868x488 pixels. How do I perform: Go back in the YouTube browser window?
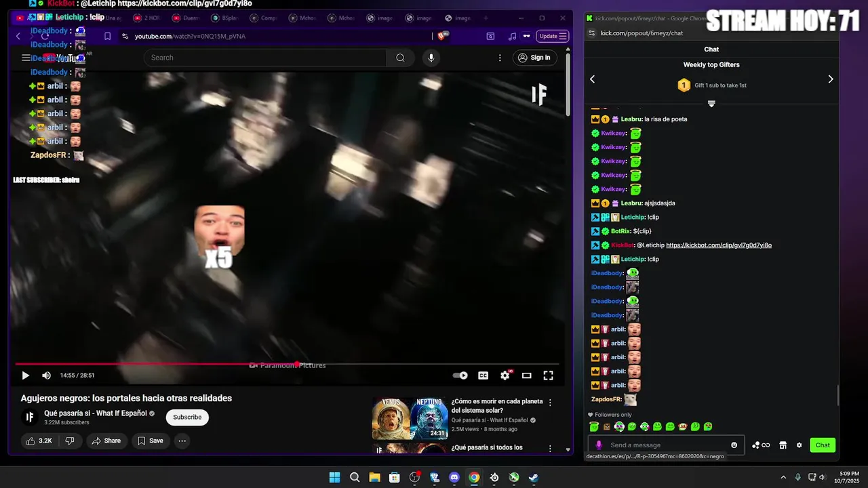18,36
